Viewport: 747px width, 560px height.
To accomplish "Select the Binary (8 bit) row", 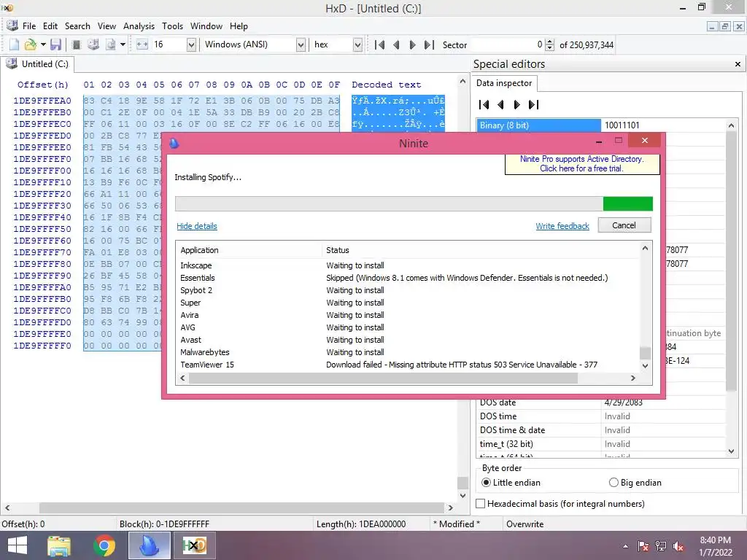I will coord(601,125).
